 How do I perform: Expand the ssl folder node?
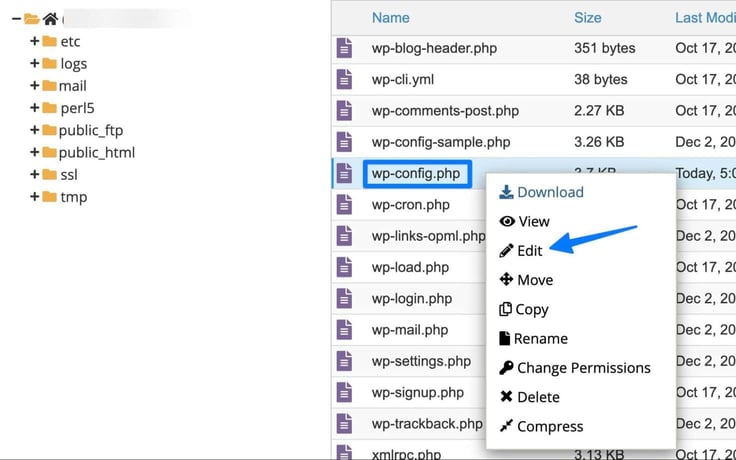pyautogui.click(x=34, y=175)
